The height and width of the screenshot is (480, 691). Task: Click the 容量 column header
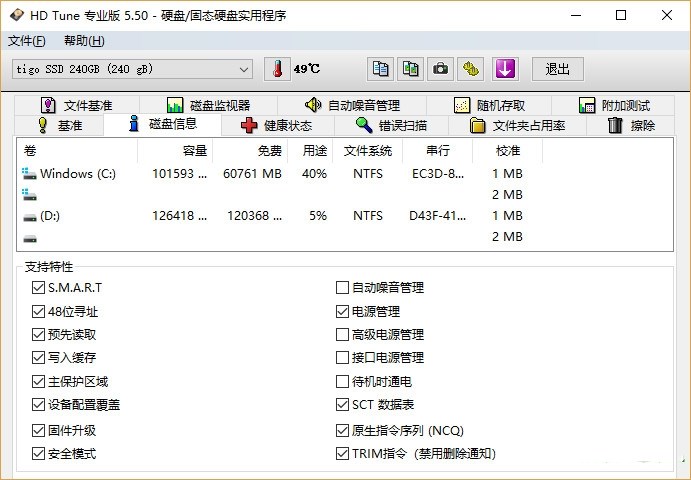(x=175, y=151)
